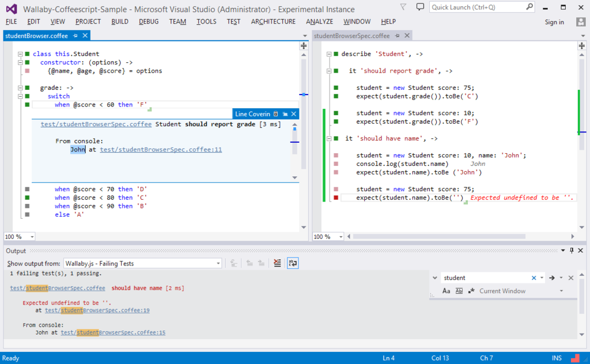Click the lock icon in Line Coverin popup
The image size is (590, 364).
click(276, 114)
